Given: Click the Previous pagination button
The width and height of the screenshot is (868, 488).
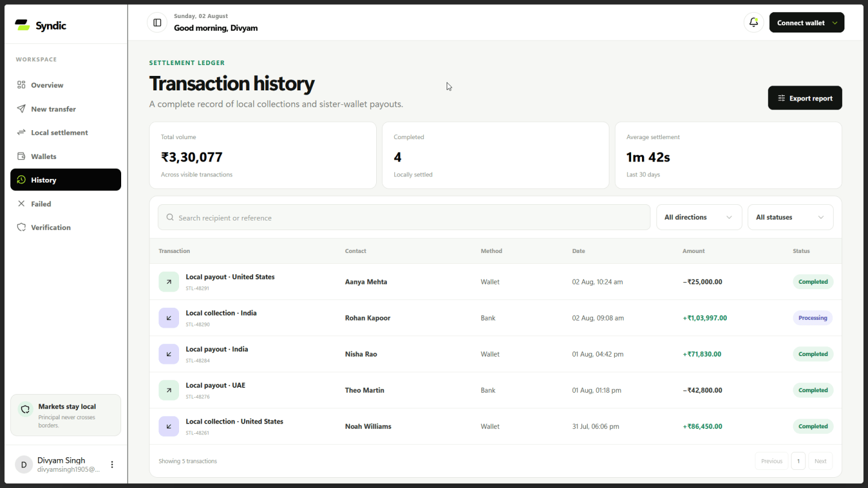Looking at the screenshot, I should 772,461.
